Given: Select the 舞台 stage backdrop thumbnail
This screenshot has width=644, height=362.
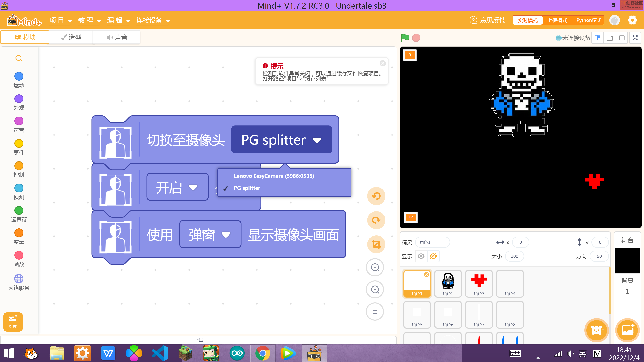Looking at the screenshot, I should coord(627,260).
